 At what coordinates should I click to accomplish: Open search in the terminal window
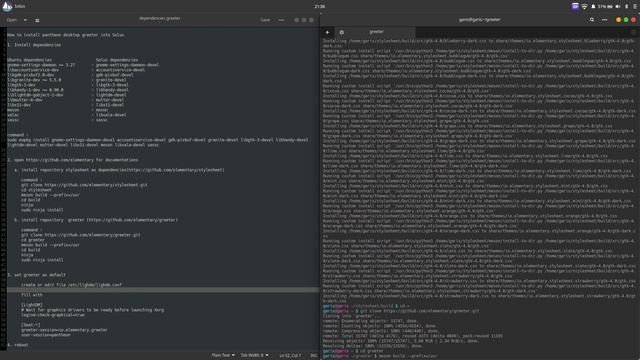click(x=592, y=20)
